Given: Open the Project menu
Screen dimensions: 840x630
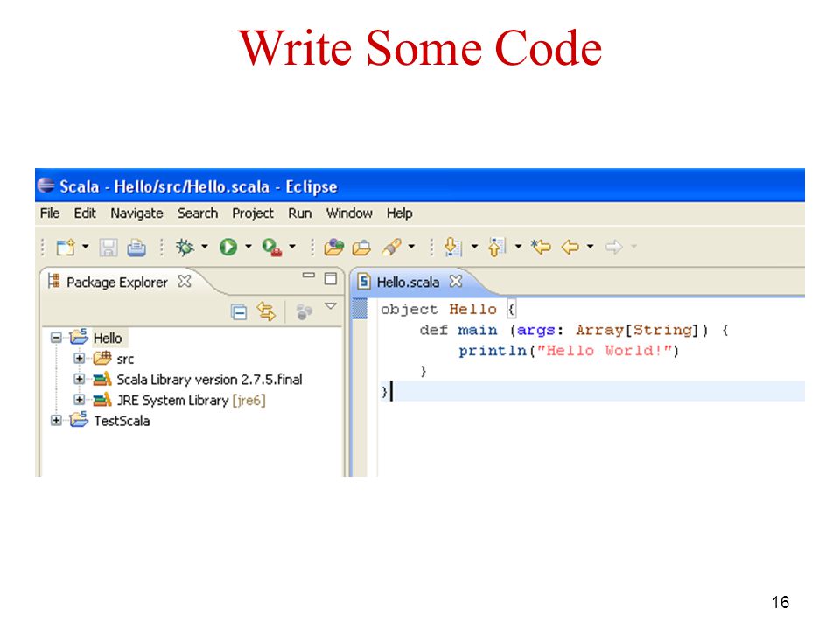Looking at the screenshot, I should click(x=253, y=213).
